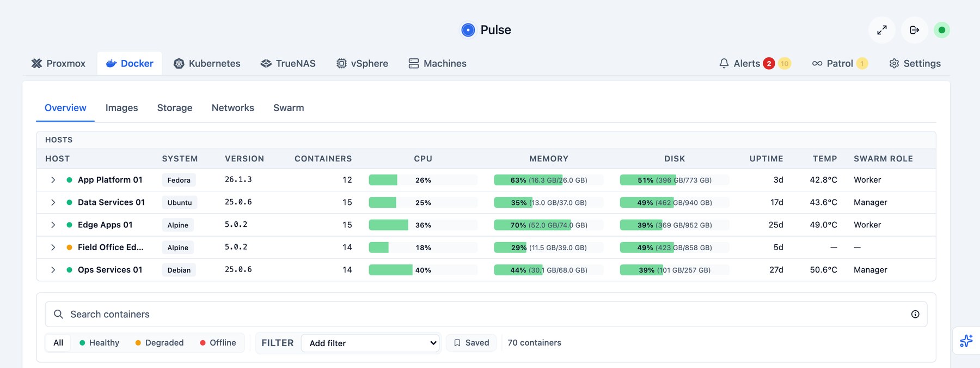Sort hosts by CONTAINERS column header
This screenshot has height=368, width=980.
pos(323,159)
